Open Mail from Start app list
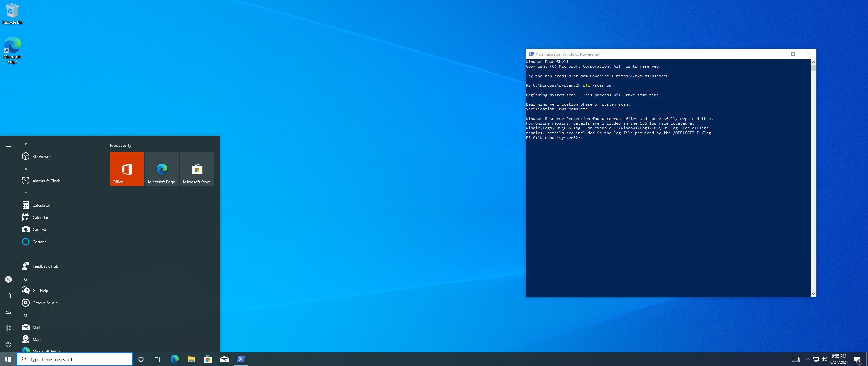 [62, 327]
